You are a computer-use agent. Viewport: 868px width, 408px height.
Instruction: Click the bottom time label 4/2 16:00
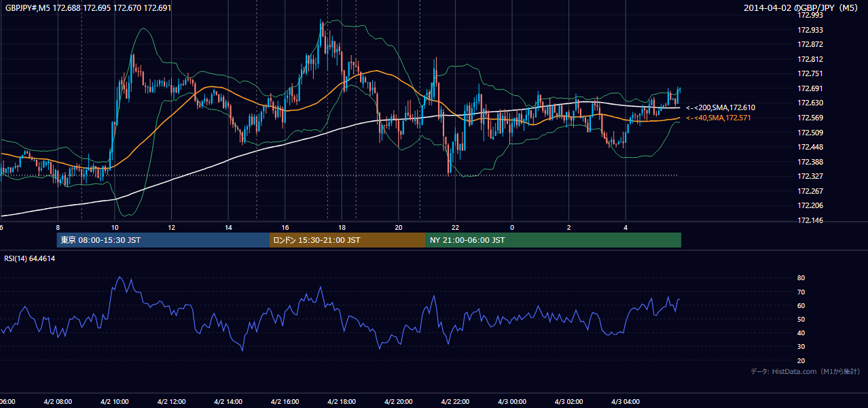click(x=285, y=401)
